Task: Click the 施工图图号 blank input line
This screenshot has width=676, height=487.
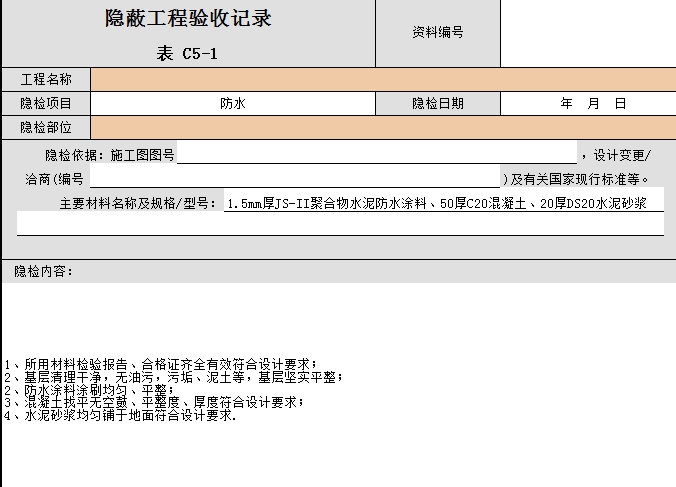Action: [x=377, y=153]
